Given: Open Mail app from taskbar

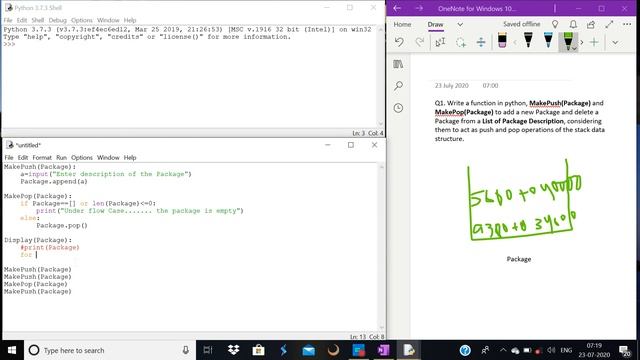Looking at the screenshot, I should click(309, 350).
